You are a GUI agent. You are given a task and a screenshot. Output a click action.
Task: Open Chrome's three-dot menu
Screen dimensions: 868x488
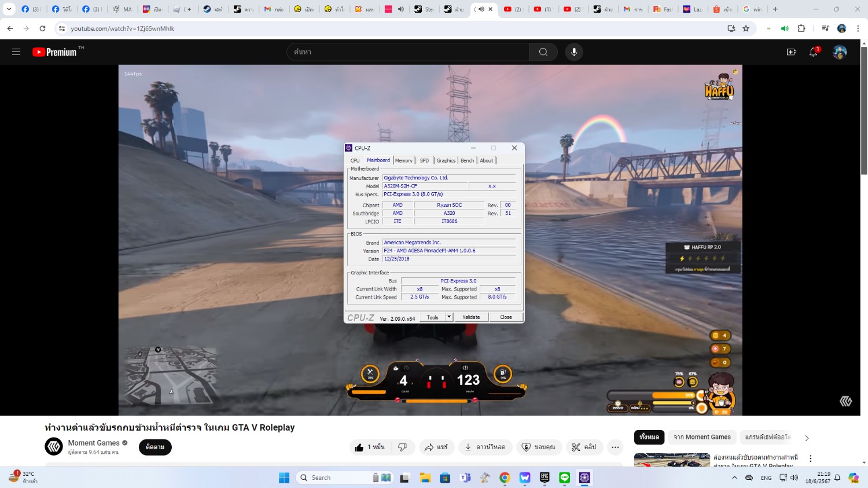pyautogui.click(x=858, y=28)
